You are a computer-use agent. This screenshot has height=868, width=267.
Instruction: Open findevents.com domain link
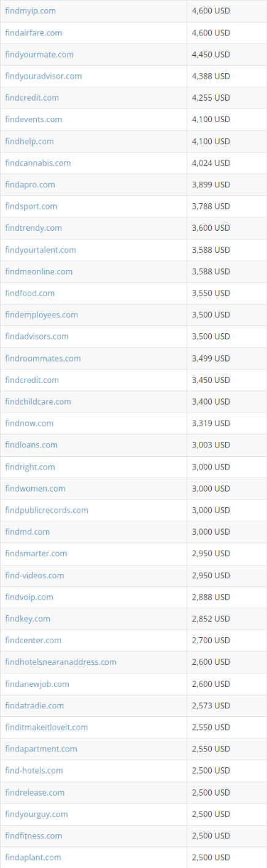[34, 119]
